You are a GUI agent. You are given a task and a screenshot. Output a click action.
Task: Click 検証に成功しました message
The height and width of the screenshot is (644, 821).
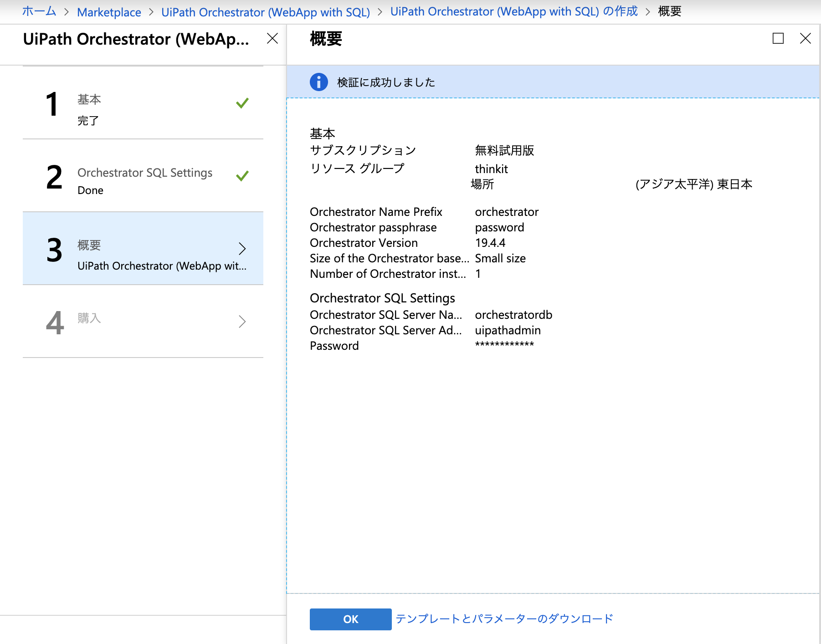click(x=386, y=82)
